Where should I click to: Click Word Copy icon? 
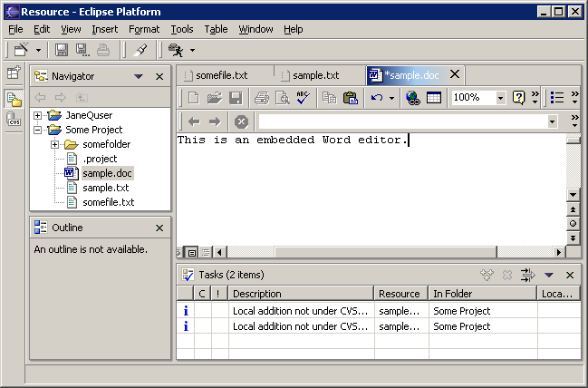coord(329,98)
